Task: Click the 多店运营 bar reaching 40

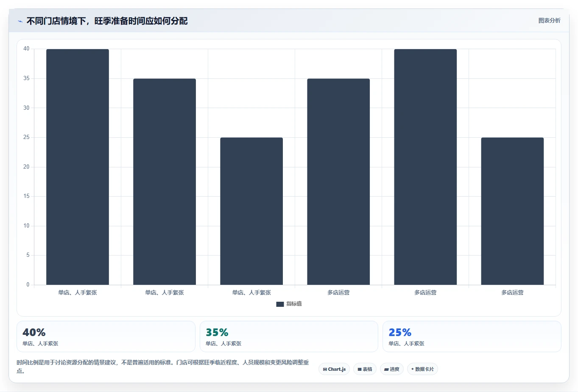Action: click(425, 167)
